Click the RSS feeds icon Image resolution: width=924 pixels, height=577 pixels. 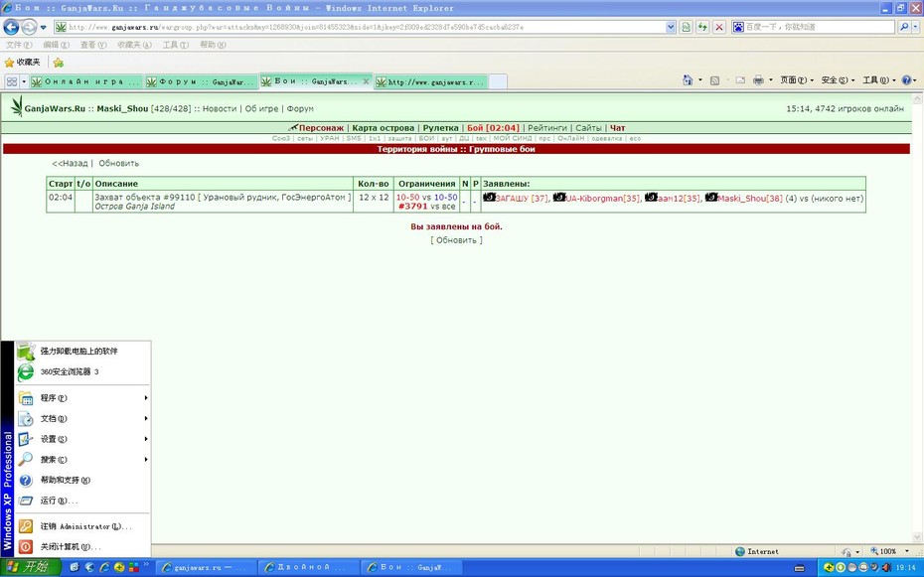point(714,80)
